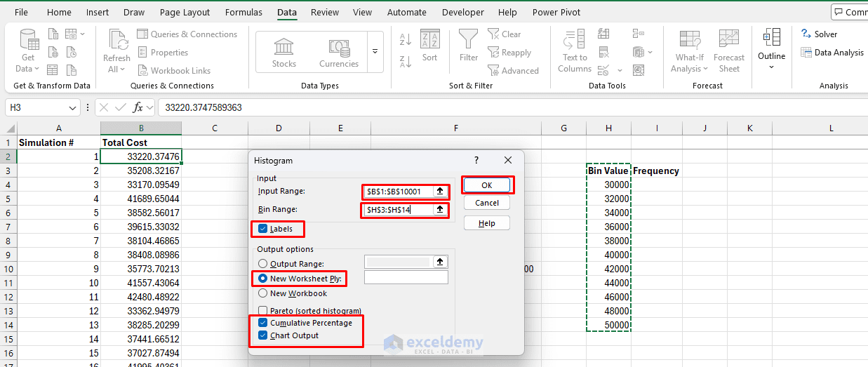Sort Z to A descending
This screenshot has width=868, height=367.
point(406,62)
